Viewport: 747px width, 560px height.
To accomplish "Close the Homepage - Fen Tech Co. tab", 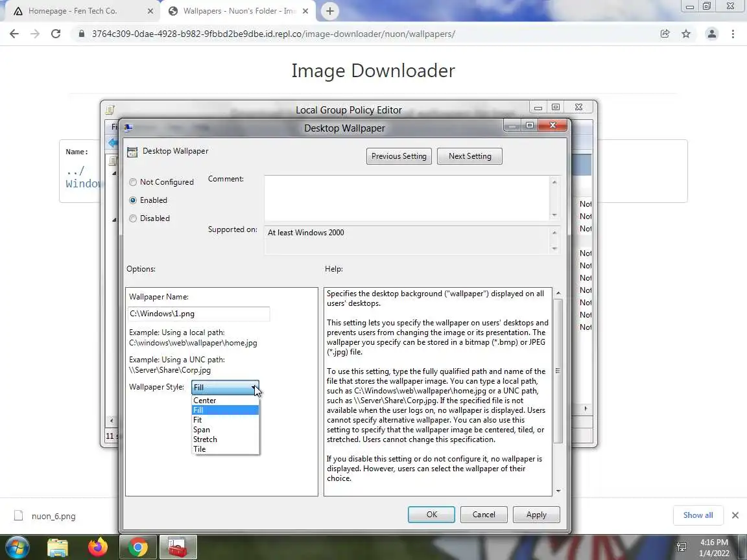I will pyautogui.click(x=150, y=11).
